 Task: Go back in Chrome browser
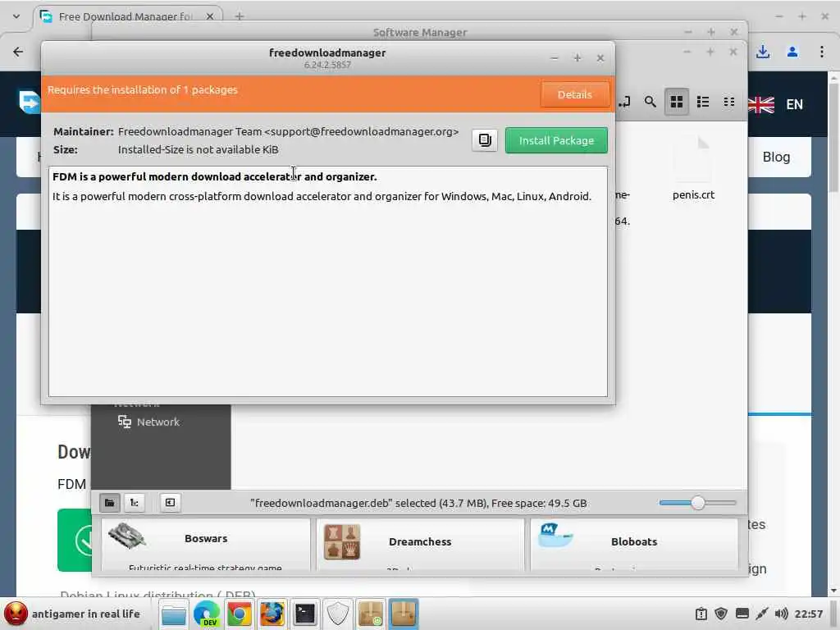[x=18, y=52]
